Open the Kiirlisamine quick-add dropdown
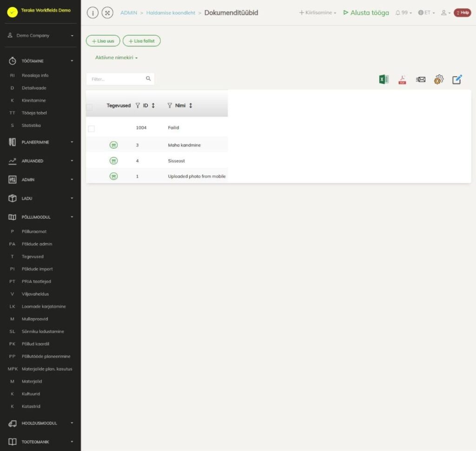This screenshot has width=476, height=451. [317, 13]
